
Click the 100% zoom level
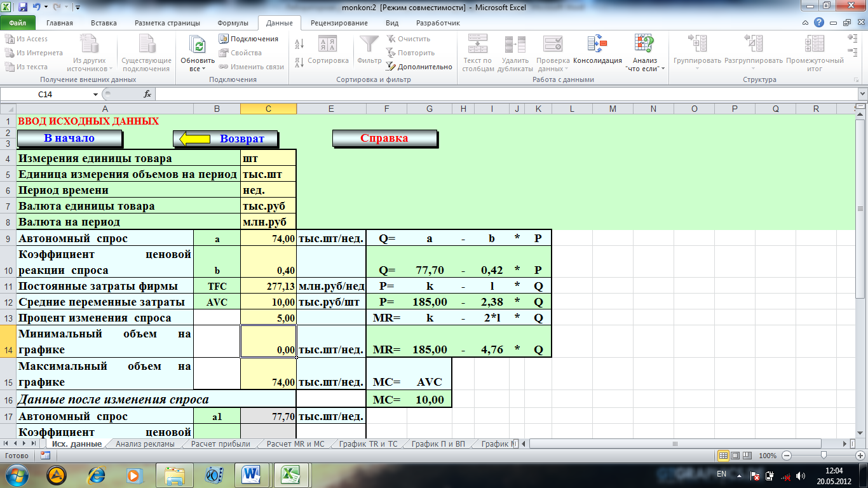point(768,456)
